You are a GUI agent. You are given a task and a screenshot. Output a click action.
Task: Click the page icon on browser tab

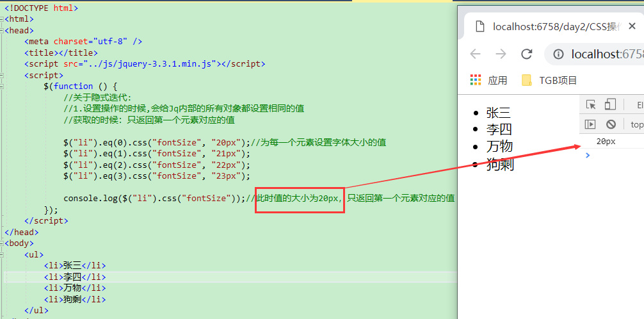tap(479, 27)
